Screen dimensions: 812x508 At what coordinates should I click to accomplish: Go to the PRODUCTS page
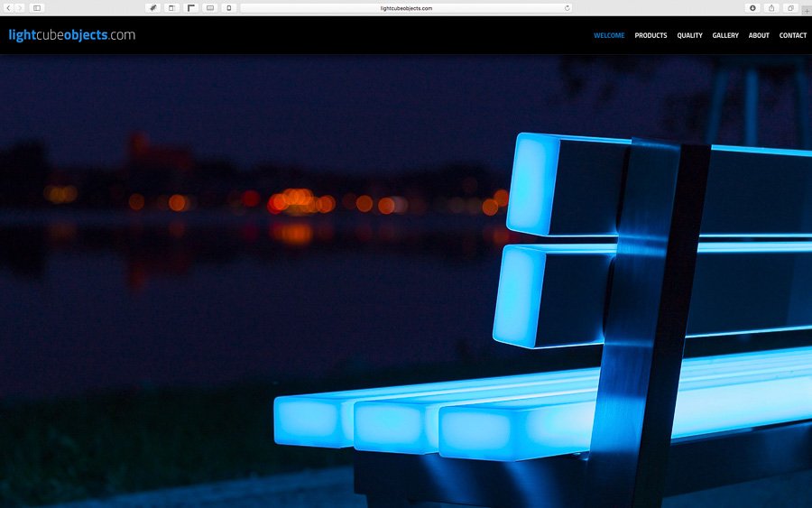651,35
